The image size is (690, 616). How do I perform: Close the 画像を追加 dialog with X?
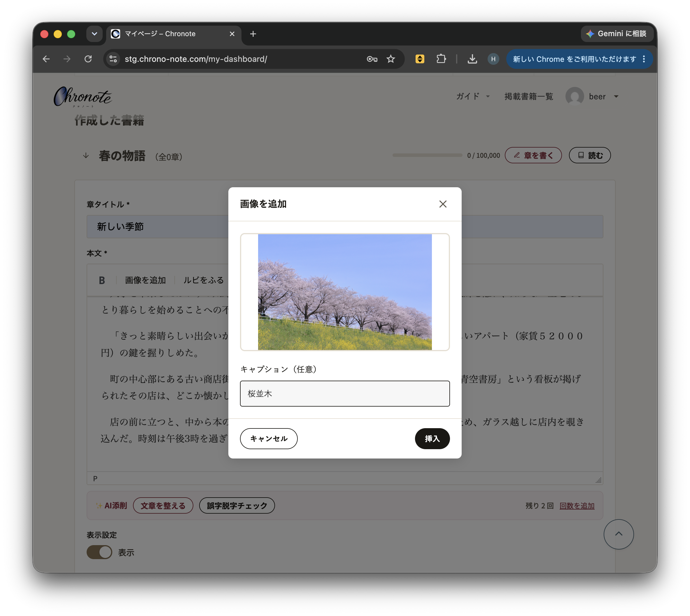tap(443, 204)
